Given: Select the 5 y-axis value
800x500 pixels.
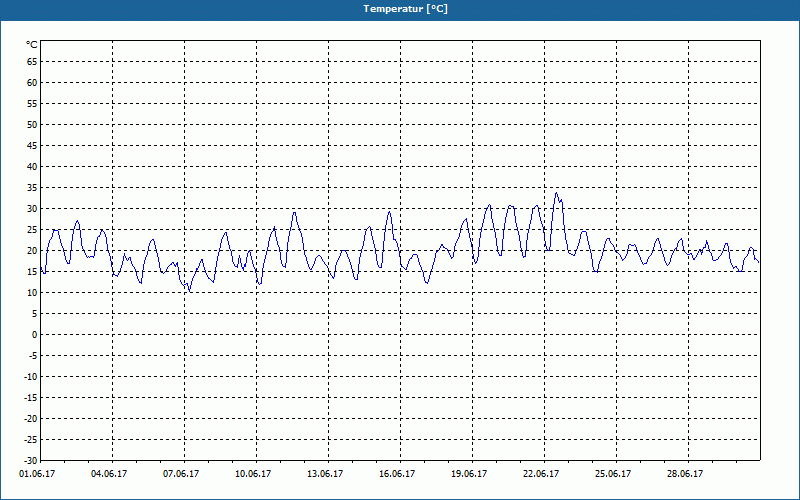Looking at the screenshot, I should pos(34,314).
